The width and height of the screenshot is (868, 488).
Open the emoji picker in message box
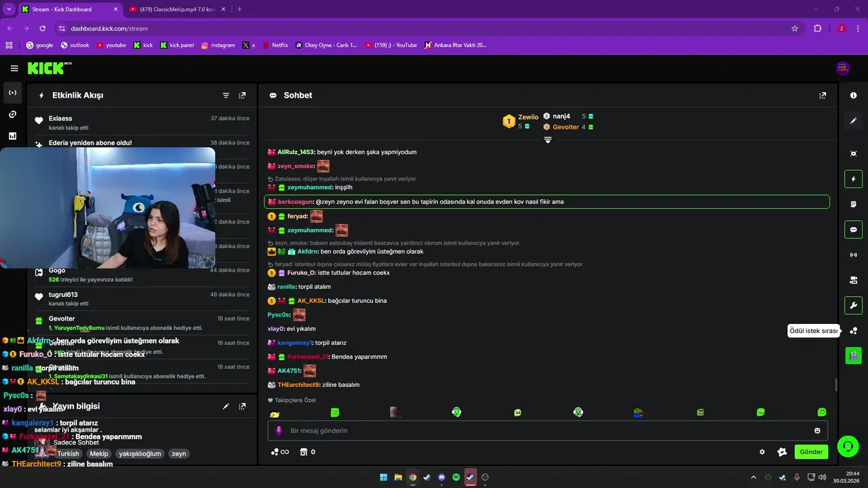click(817, 430)
